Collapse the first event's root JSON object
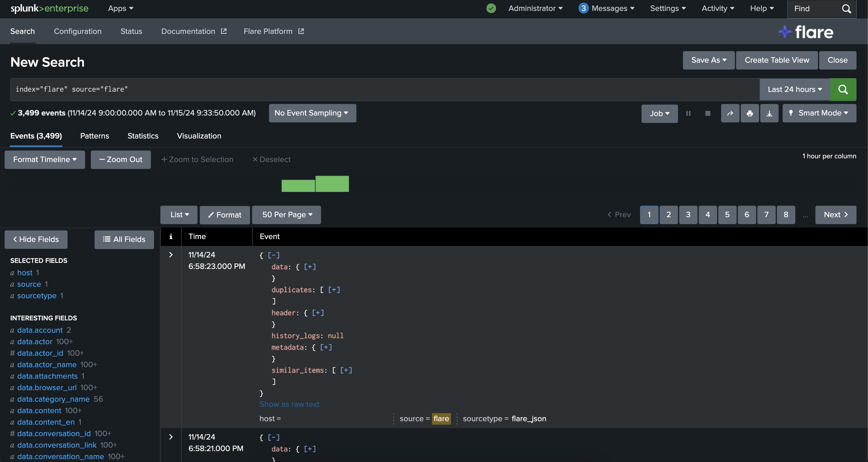This screenshot has height=462, width=868. pyautogui.click(x=274, y=255)
